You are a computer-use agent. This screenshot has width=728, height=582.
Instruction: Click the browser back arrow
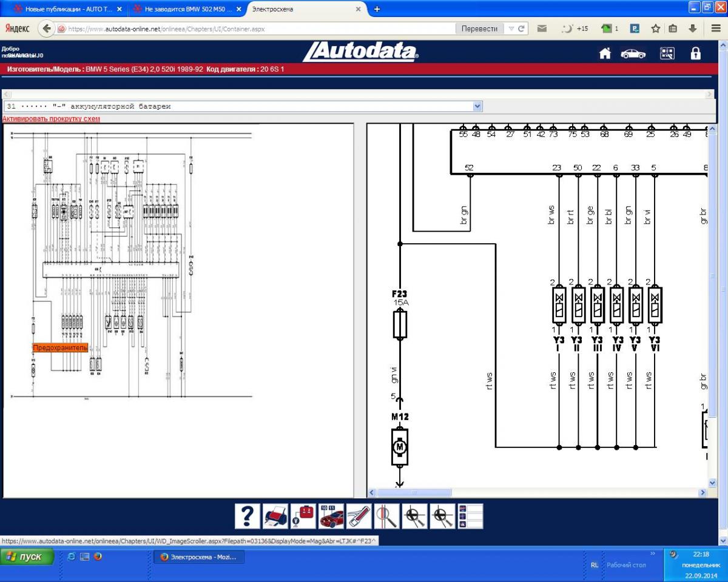tap(47, 28)
